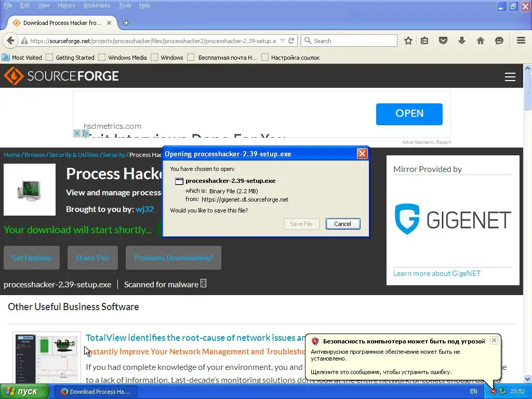Open the Getting Started bookmark
The height and width of the screenshot is (399, 532).
70,58
